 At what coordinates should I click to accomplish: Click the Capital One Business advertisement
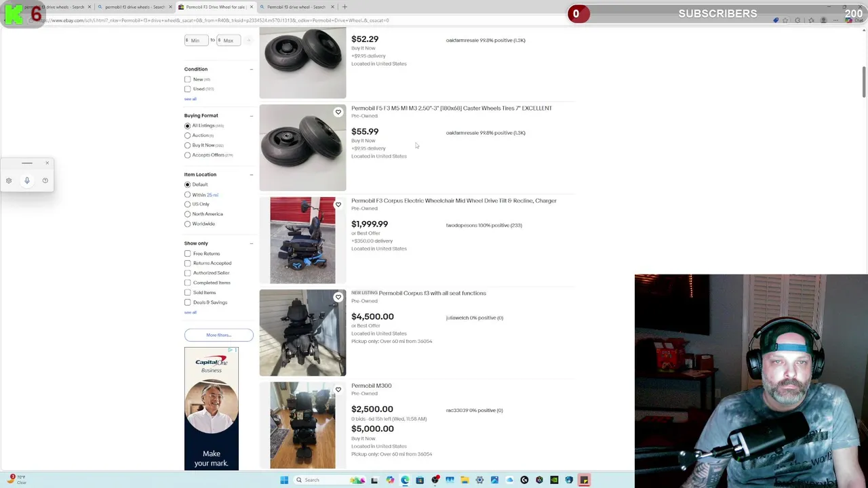212,409
